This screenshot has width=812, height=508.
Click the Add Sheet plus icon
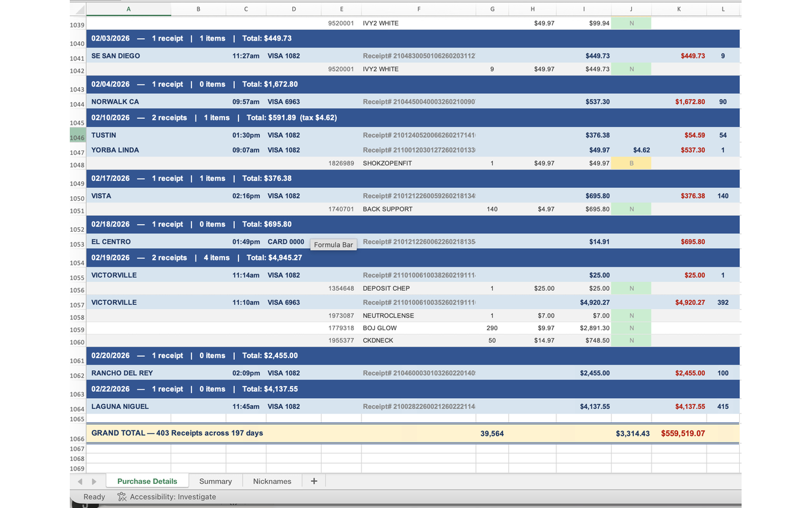tap(313, 481)
